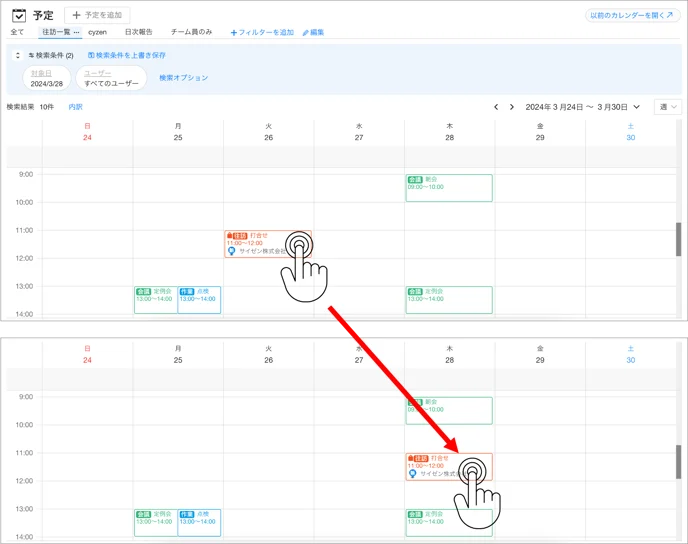Click the 以前のカレンダーを開く button
This screenshot has height=544, width=688.
(x=632, y=15)
